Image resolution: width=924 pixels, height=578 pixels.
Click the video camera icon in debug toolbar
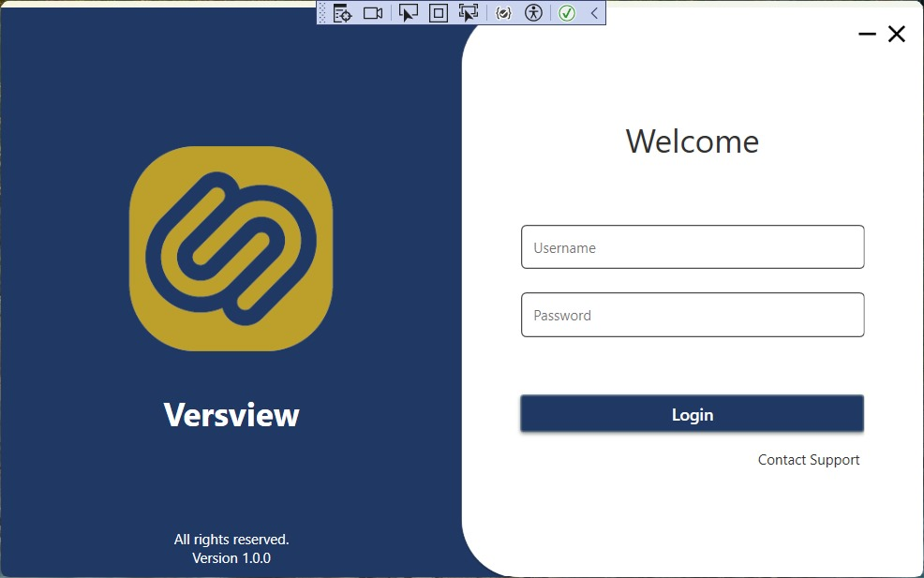coord(373,13)
